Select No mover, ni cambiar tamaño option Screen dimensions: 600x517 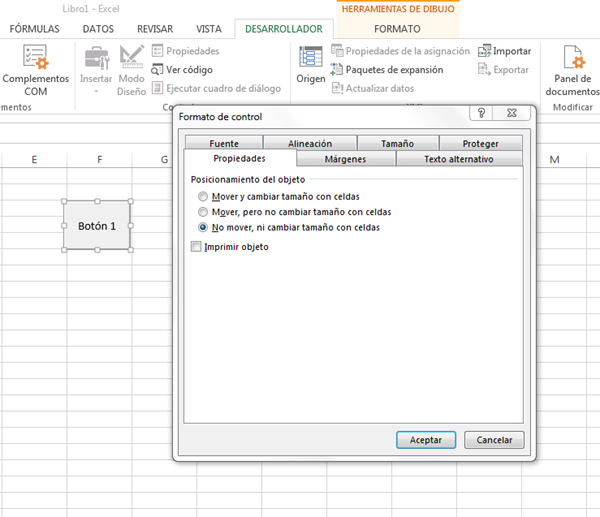tap(204, 227)
